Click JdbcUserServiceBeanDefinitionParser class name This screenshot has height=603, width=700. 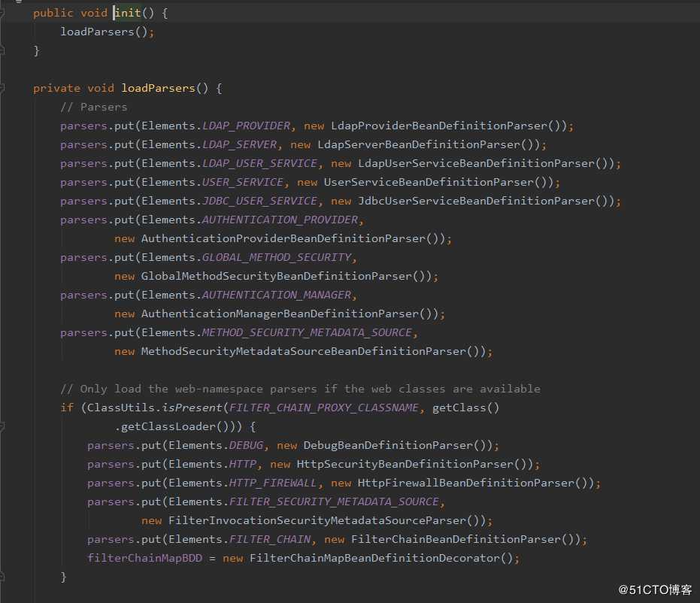click(477, 201)
